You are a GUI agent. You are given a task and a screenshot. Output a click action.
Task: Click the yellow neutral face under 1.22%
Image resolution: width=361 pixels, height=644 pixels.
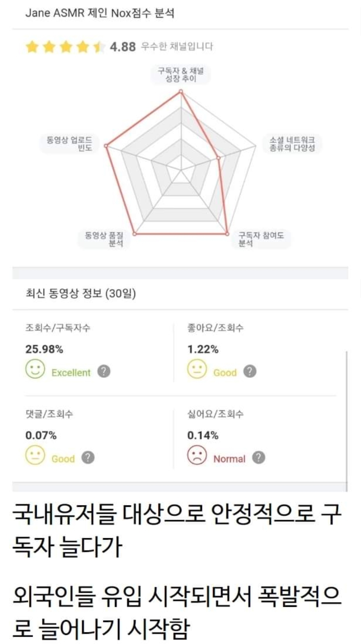click(x=197, y=369)
